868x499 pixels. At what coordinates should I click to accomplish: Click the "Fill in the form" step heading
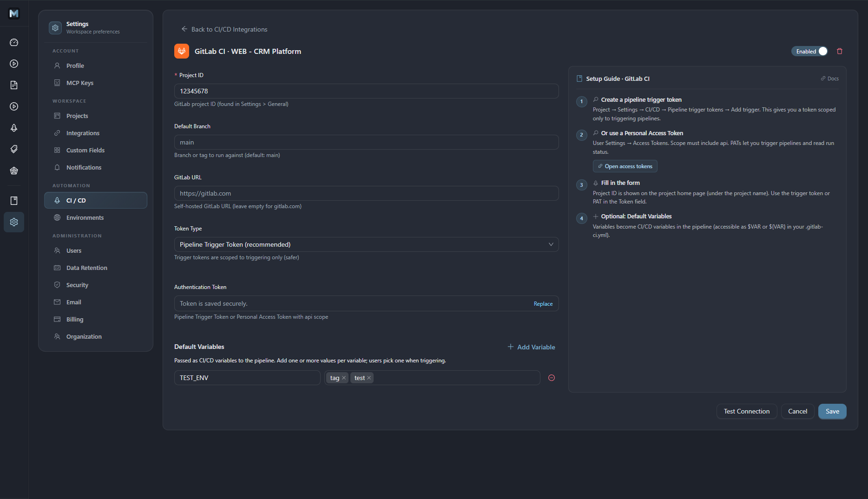(620, 183)
